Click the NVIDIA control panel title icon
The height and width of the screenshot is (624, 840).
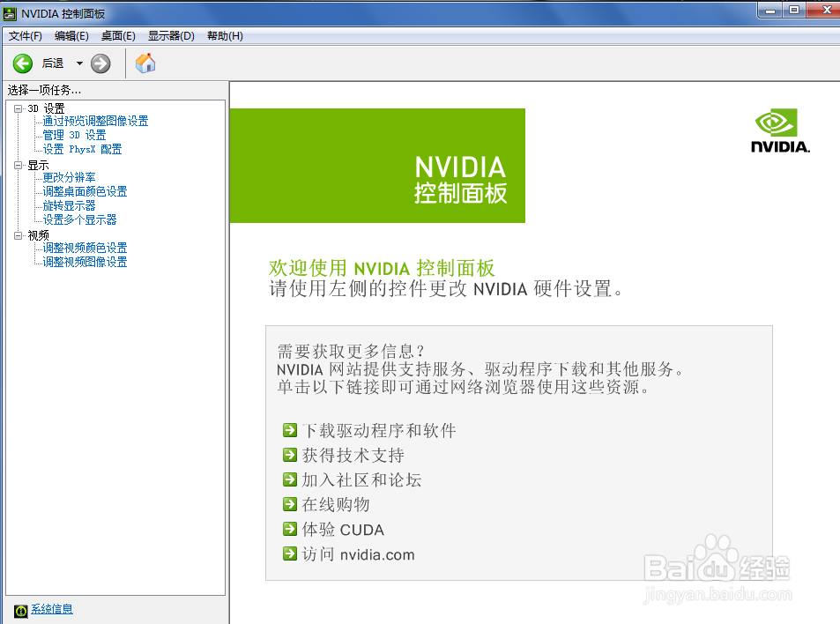coord(11,13)
